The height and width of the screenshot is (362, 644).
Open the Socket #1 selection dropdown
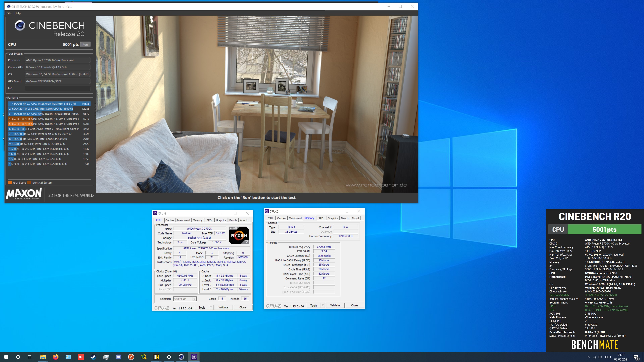[185, 299]
